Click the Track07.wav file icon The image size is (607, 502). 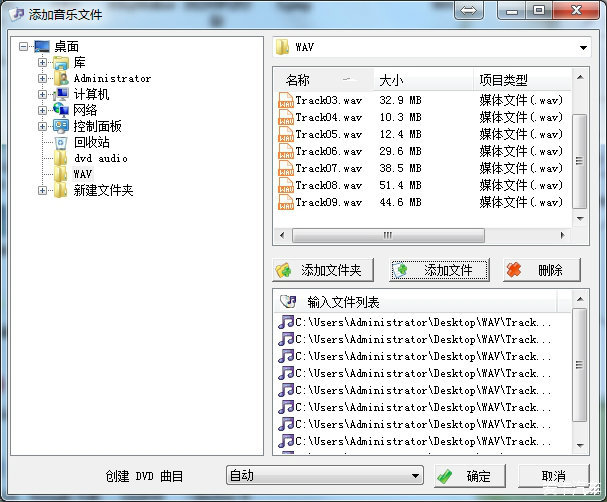pos(286,168)
